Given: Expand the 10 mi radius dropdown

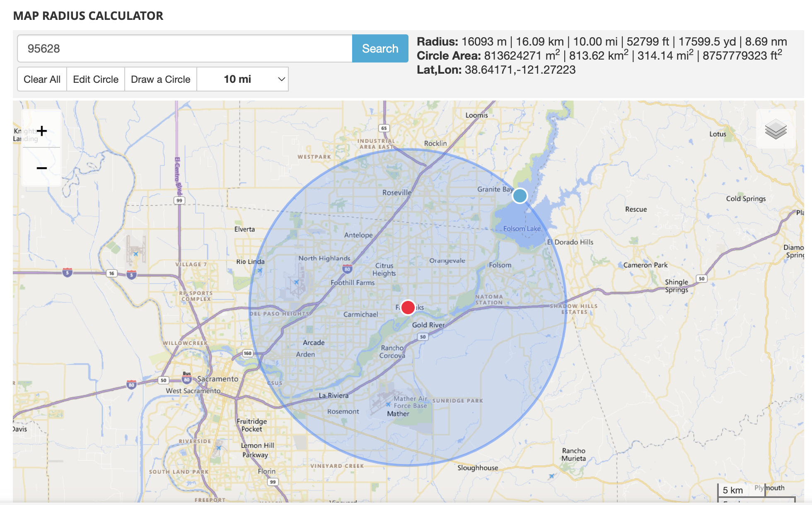Looking at the screenshot, I should coord(242,79).
